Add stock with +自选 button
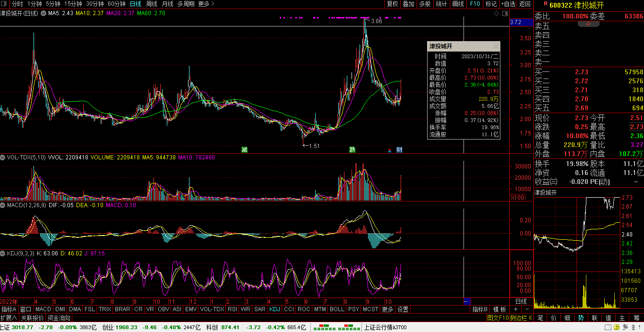Viewport: 644px width, 332px height. pyautogui.click(x=508, y=4)
